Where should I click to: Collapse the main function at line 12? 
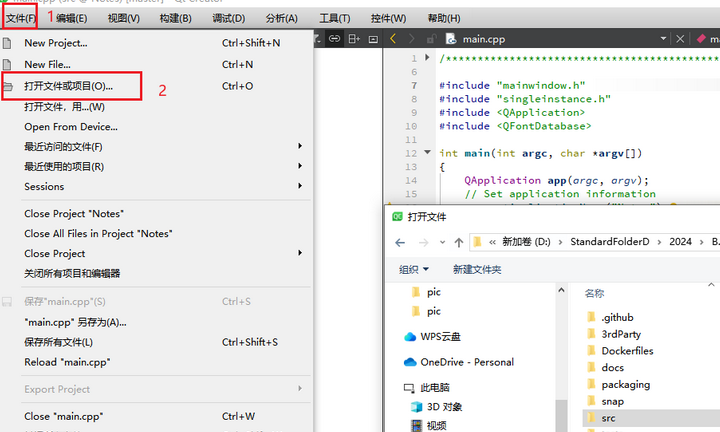tap(427, 152)
